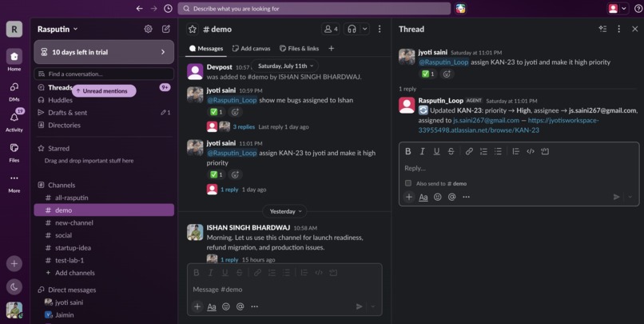Toggle underline in thread reply toolbar
Screen dimensions: 644x324
[436, 151]
